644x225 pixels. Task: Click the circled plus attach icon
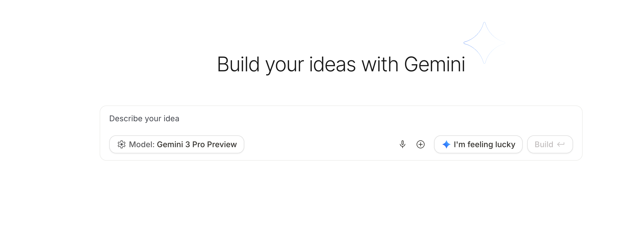click(421, 144)
